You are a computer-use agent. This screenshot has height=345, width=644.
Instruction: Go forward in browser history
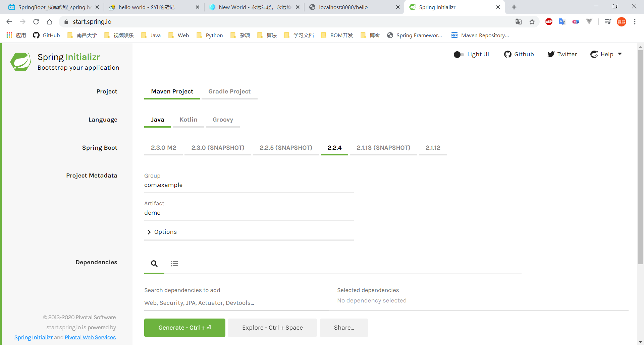22,22
